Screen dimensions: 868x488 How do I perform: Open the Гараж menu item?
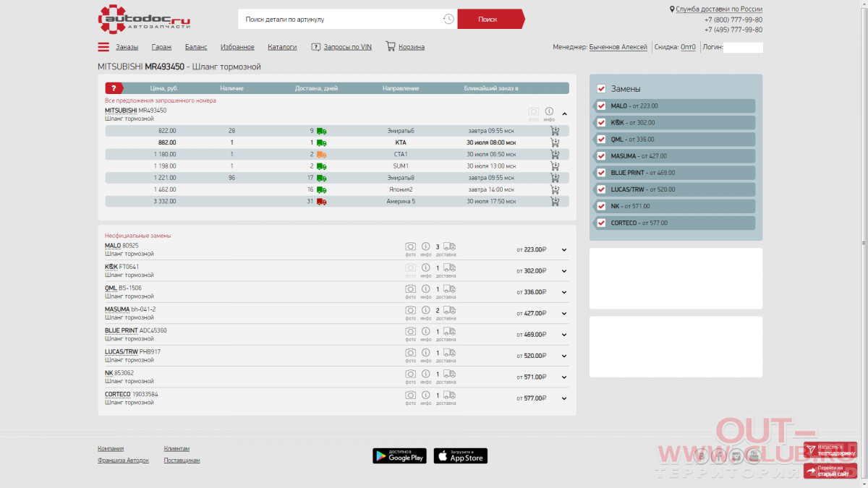pyautogui.click(x=161, y=47)
